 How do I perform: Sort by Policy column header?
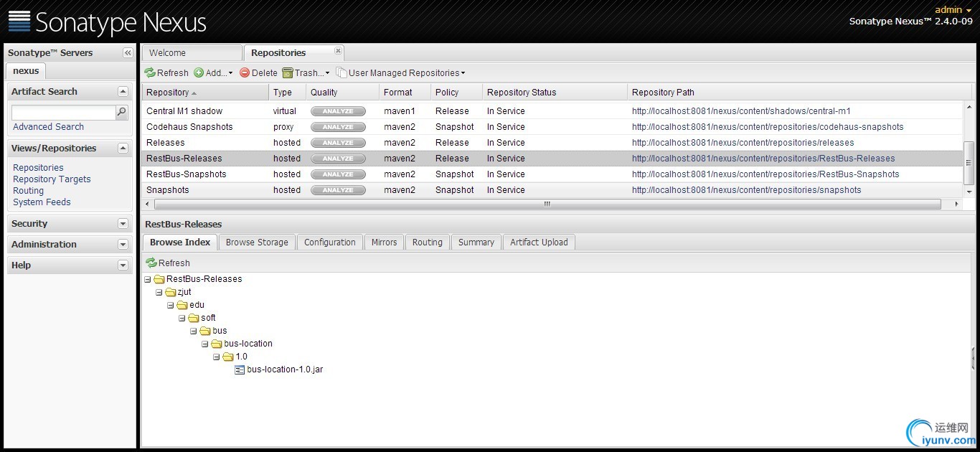pyautogui.click(x=456, y=93)
